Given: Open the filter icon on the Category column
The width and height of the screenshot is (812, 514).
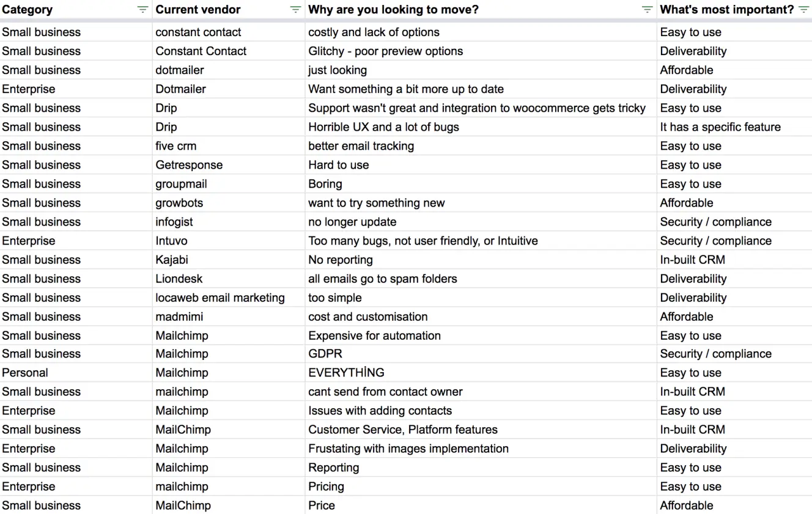Looking at the screenshot, I should point(142,9).
